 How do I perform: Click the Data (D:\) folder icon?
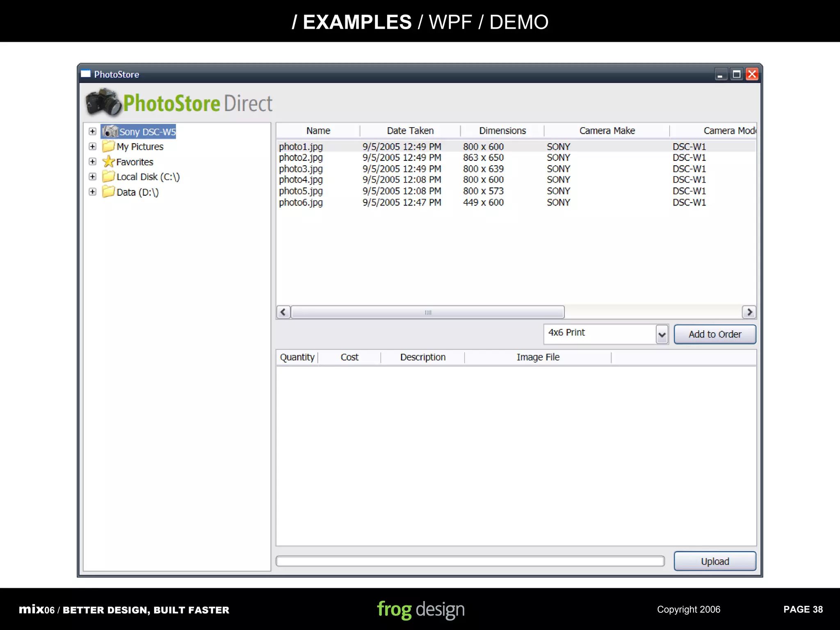tap(108, 192)
